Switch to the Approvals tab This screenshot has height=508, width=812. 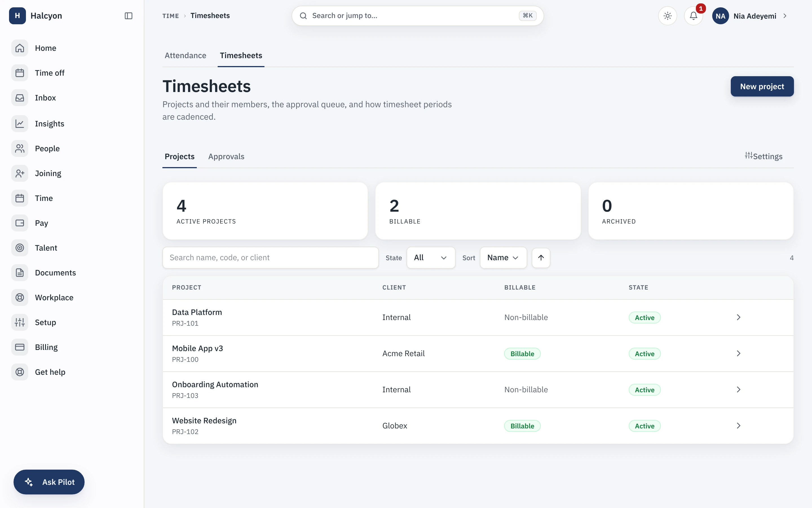coord(226,157)
